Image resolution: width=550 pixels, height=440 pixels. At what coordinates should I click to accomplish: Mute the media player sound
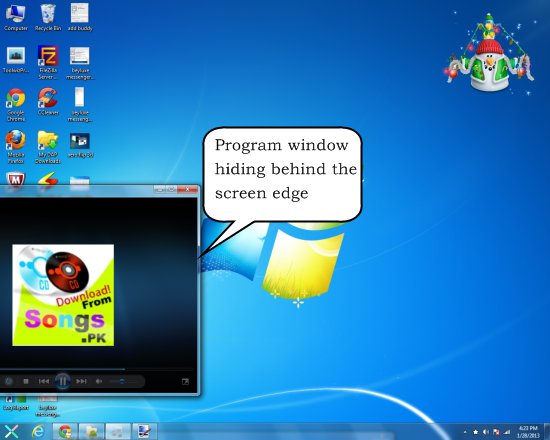pyautogui.click(x=99, y=381)
